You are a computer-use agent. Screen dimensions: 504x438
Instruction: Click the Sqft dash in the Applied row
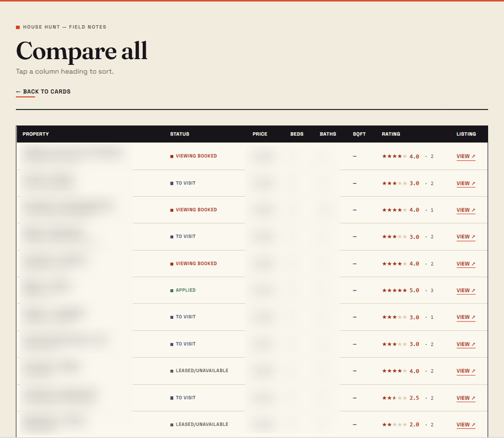354,290
